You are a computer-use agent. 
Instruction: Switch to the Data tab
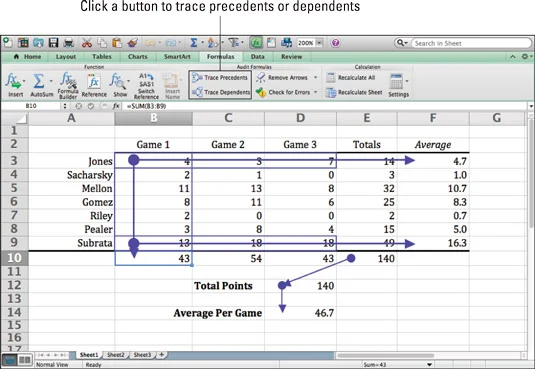tap(258, 57)
